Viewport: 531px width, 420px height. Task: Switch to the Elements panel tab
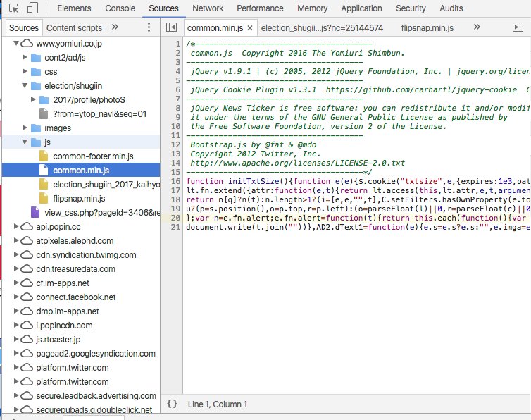point(74,8)
